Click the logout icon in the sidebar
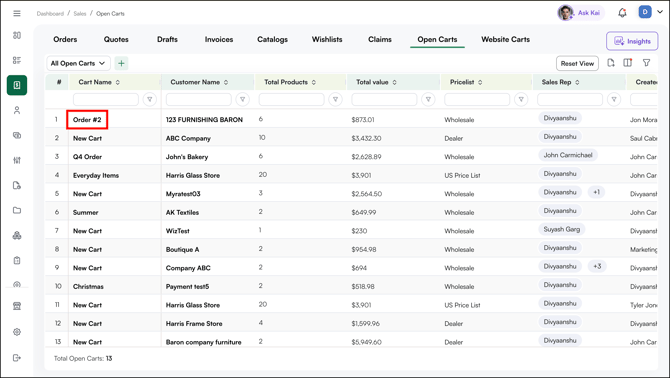670x378 pixels. 17,358
